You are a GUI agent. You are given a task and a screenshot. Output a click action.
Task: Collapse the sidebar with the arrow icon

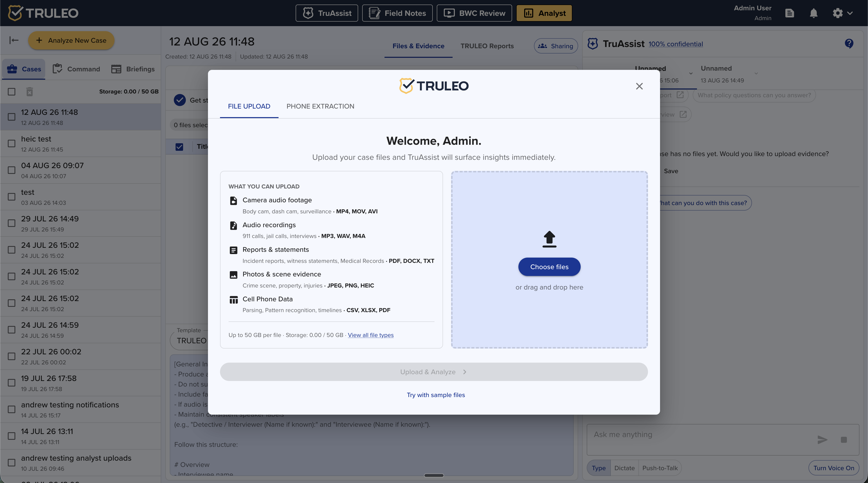click(14, 40)
